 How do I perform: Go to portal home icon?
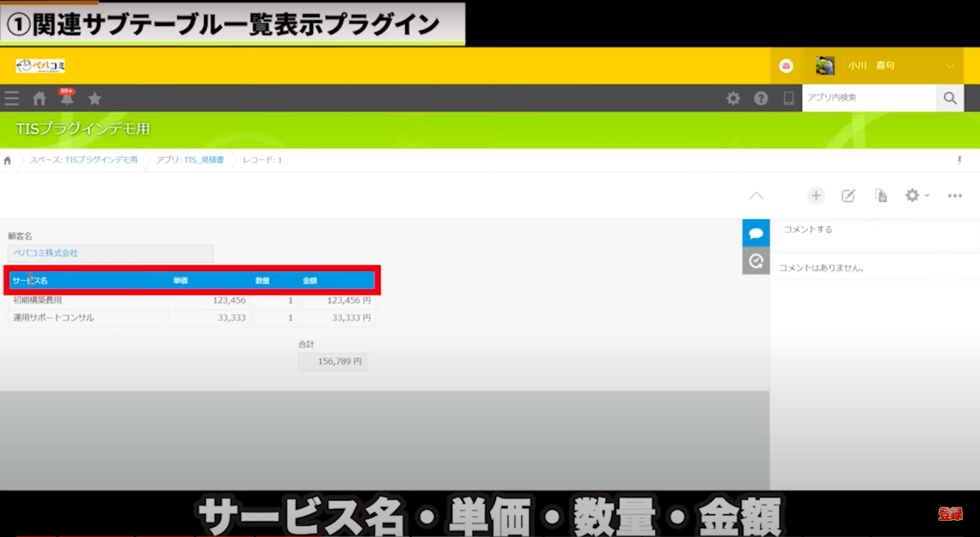(x=39, y=99)
